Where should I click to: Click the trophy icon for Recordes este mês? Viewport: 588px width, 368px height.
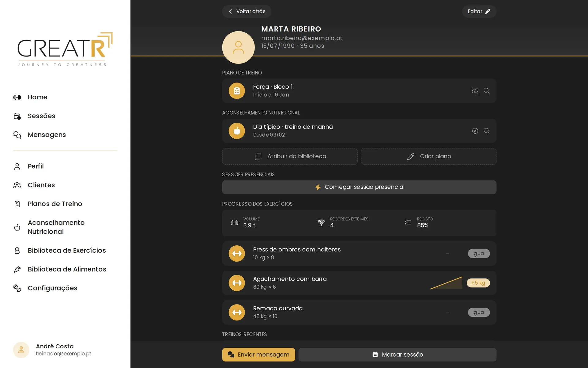(x=321, y=223)
